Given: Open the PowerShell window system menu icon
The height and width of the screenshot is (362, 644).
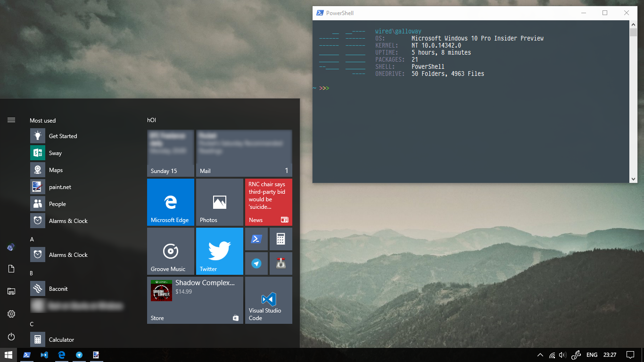Looking at the screenshot, I should pos(320,13).
